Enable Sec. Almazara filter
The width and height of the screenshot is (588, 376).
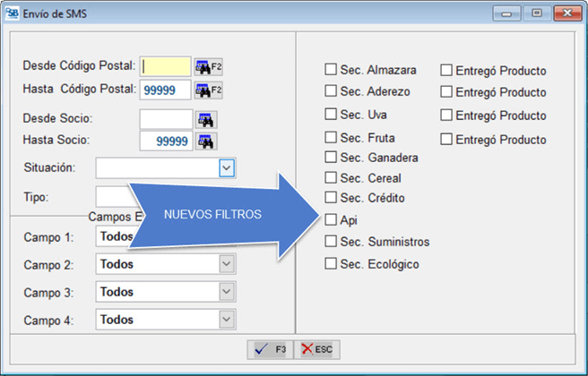pyautogui.click(x=331, y=69)
